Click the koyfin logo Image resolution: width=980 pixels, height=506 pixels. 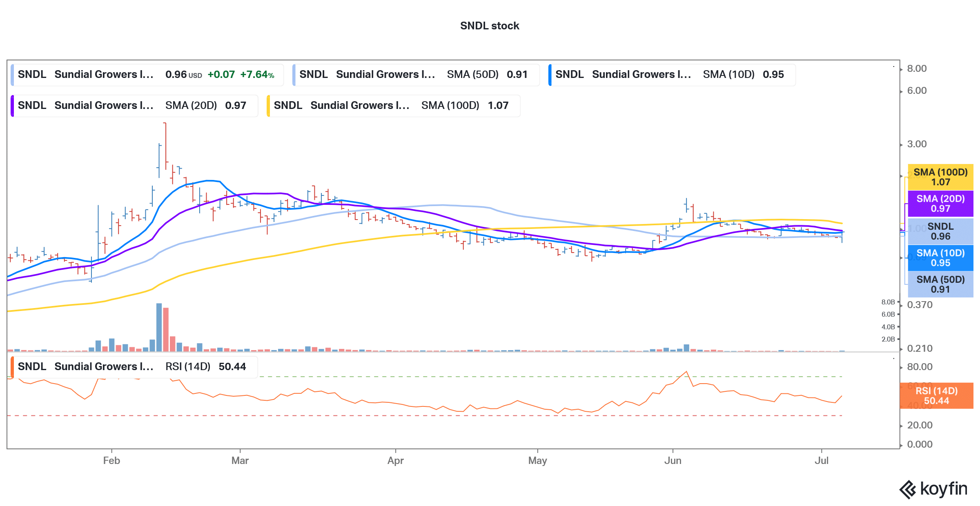933,489
